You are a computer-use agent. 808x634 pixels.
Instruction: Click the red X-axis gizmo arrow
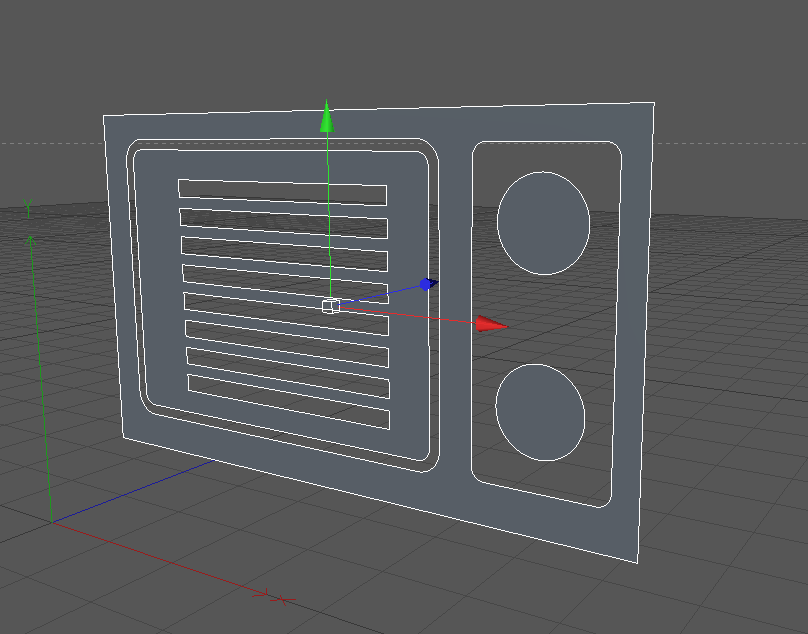pos(491,324)
